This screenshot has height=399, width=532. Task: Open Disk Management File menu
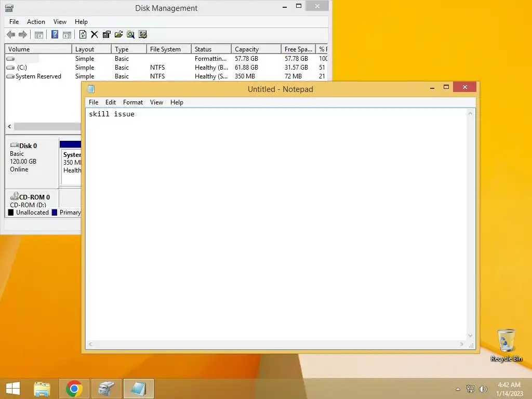pos(14,22)
